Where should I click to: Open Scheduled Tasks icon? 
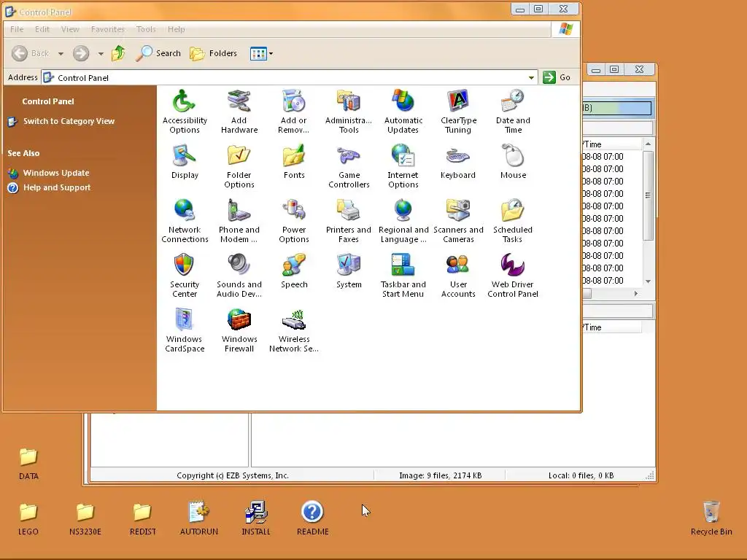pyautogui.click(x=513, y=221)
